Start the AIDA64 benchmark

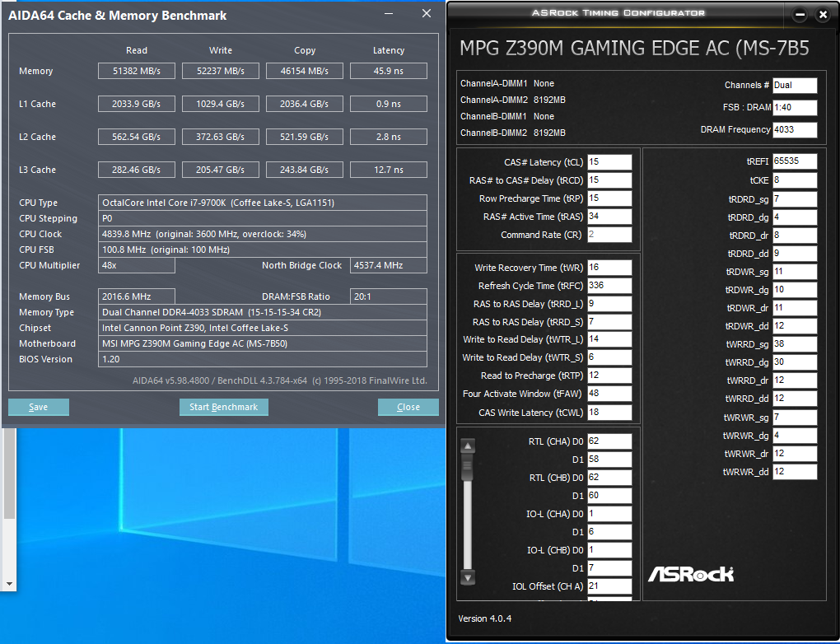pyautogui.click(x=224, y=407)
